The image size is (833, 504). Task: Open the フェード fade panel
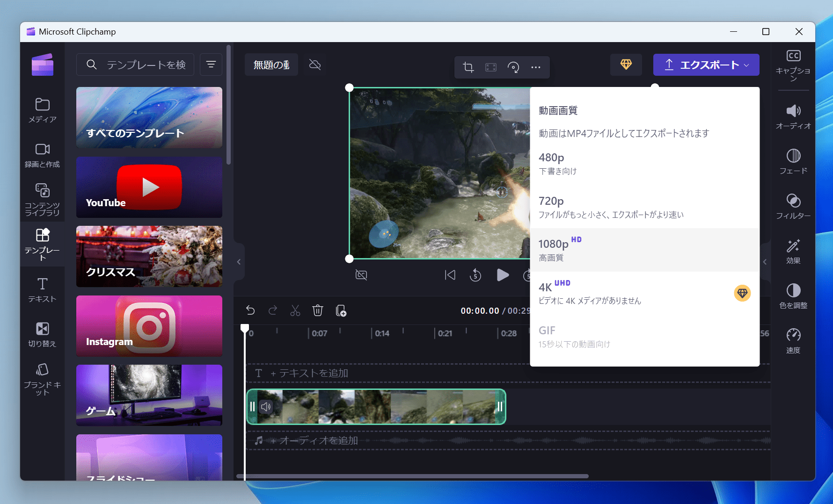[x=793, y=162]
